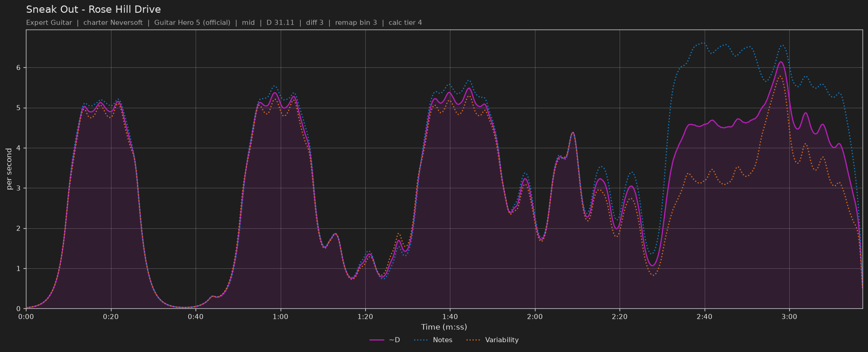The image size is (868, 352).
Task: Click the '2:40' x-axis tick label
Action: 705,317
